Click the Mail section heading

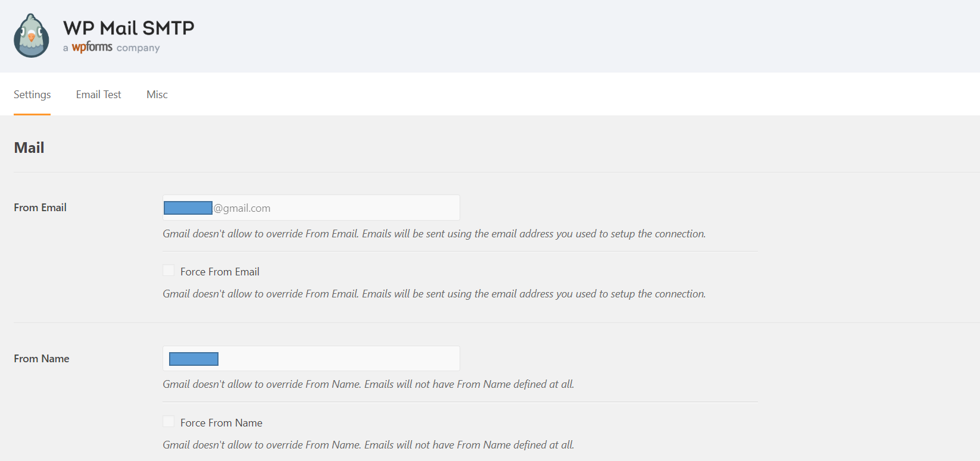[x=29, y=148]
